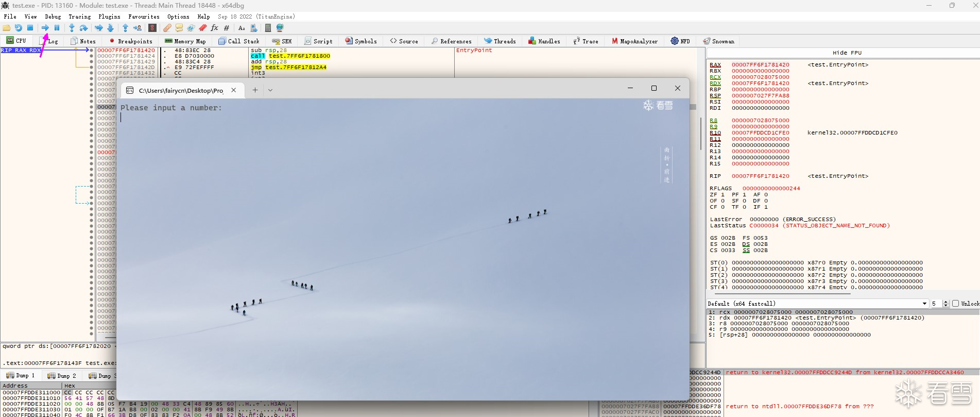Image resolution: width=980 pixels, height=417 pixels.
Task: Switch to the Threads tab
Action: (500, 41)
